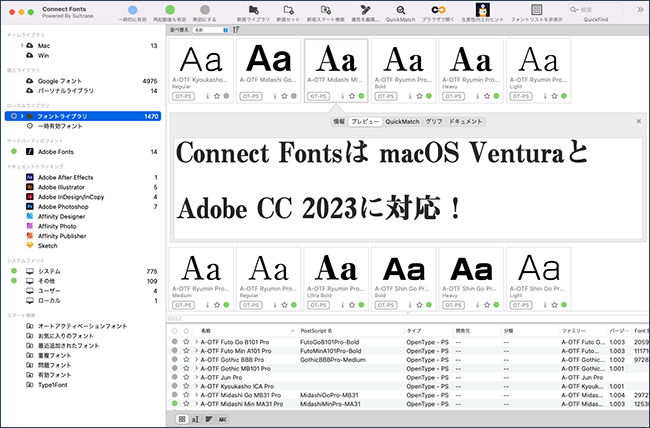Click info icon on A-OTF Shin Go Light tile
This screenshot has width=650, height=428.
point(545,305)
